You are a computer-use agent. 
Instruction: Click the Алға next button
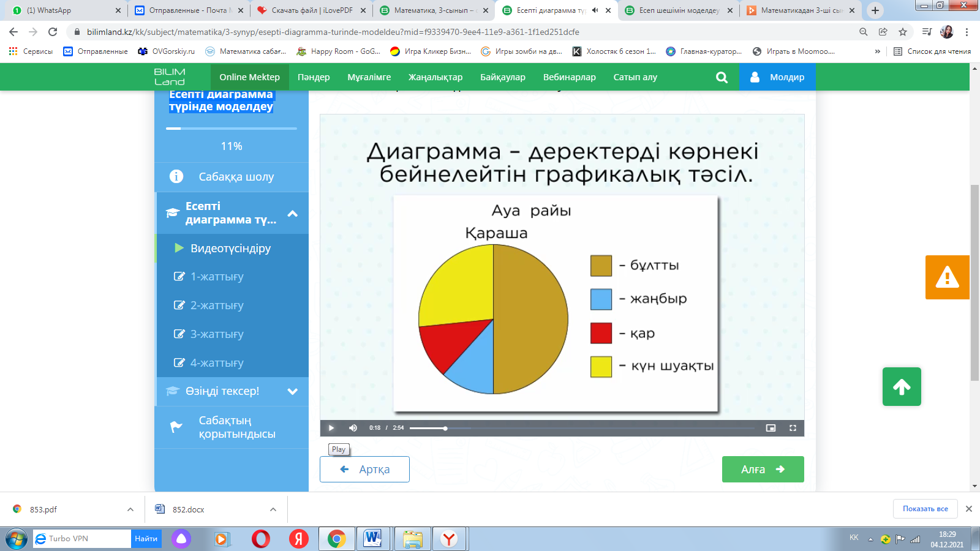coord(763,470)
